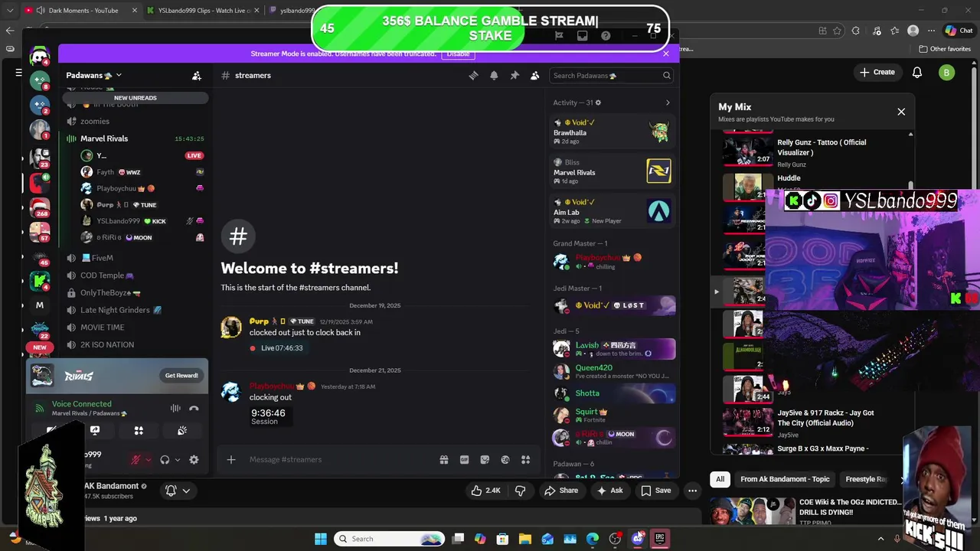Open the sticker picker in Discord
980x551 pixels.
(x=485, y=459)
